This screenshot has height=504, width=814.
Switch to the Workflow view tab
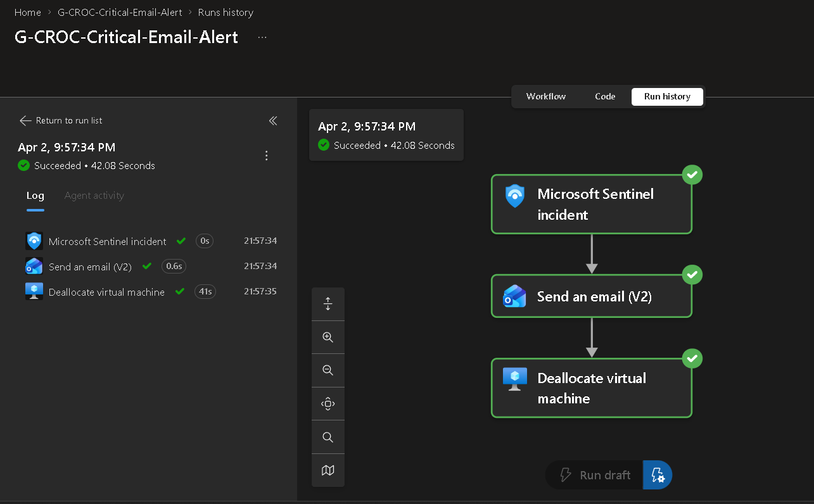tap(545, 96)
